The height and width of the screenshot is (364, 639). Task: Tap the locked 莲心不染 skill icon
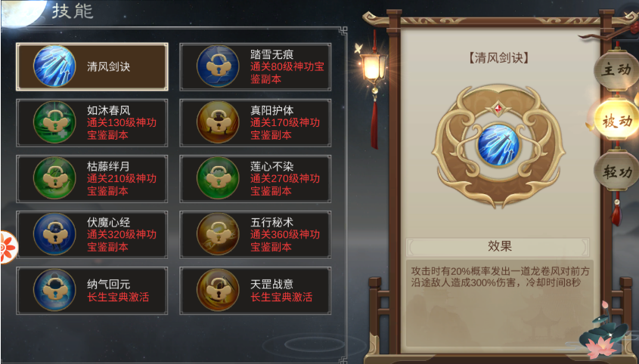click(218, 178)
